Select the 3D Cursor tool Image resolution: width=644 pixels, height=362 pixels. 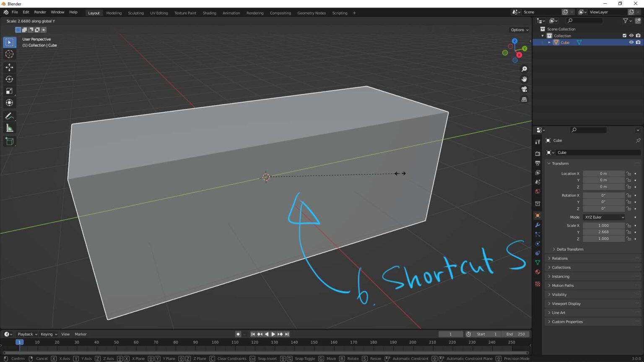click(x=9, y=54)
